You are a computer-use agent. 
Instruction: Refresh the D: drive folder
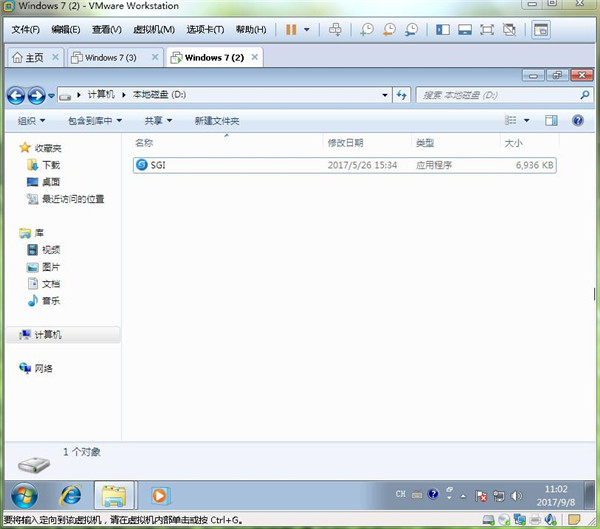click(401, 95)
